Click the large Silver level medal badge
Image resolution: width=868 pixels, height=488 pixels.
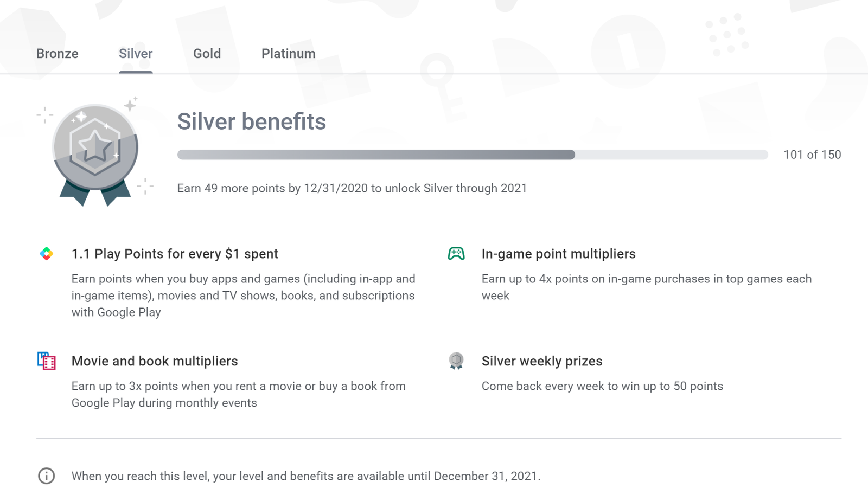coord(95,146)
